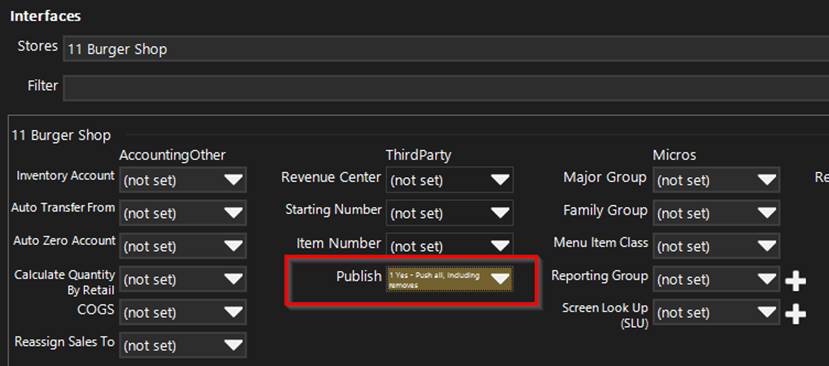Click the Stores field showing 11 Burger Shop
829x366 pixels.
(x=446, y=49)
